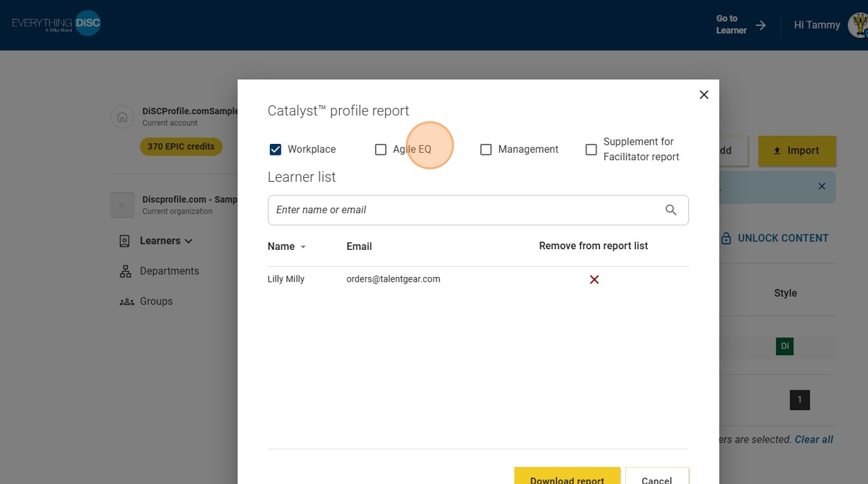Click the Email column header
Viewport: 868px width, 484px height.
pyautogui.click(x=359, y=246)
